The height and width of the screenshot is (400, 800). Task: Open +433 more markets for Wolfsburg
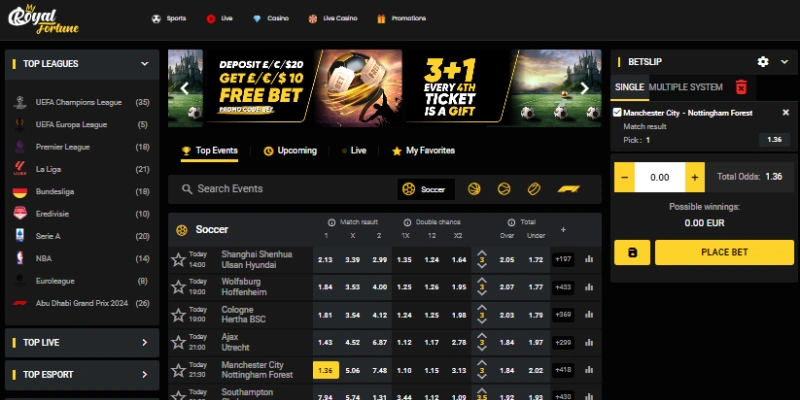tap(563, 287)
